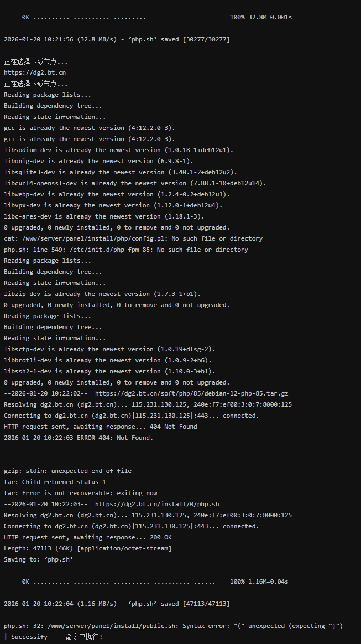Select the 'tar: Child returned status 1' line
The image size is (361, 644).
point(55,482)
